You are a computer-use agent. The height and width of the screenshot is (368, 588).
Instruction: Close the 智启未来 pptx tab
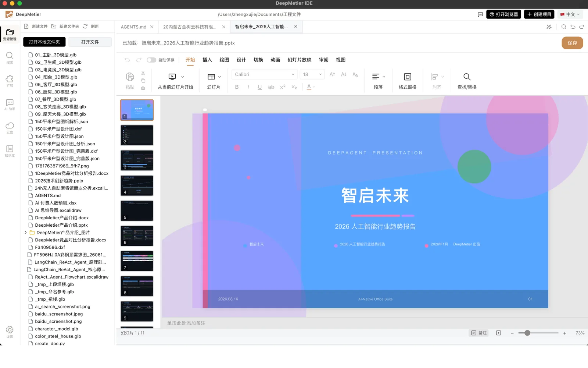click(x=296, y=26)
